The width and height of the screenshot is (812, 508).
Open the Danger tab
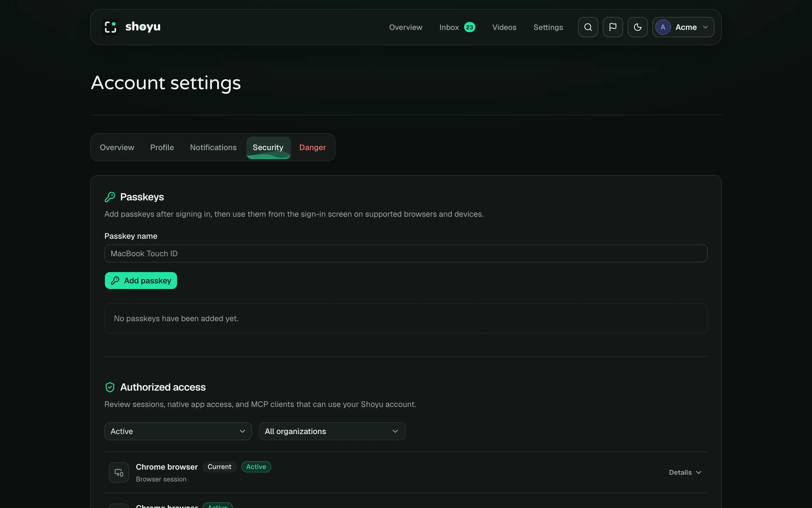[x=312, y=148]
